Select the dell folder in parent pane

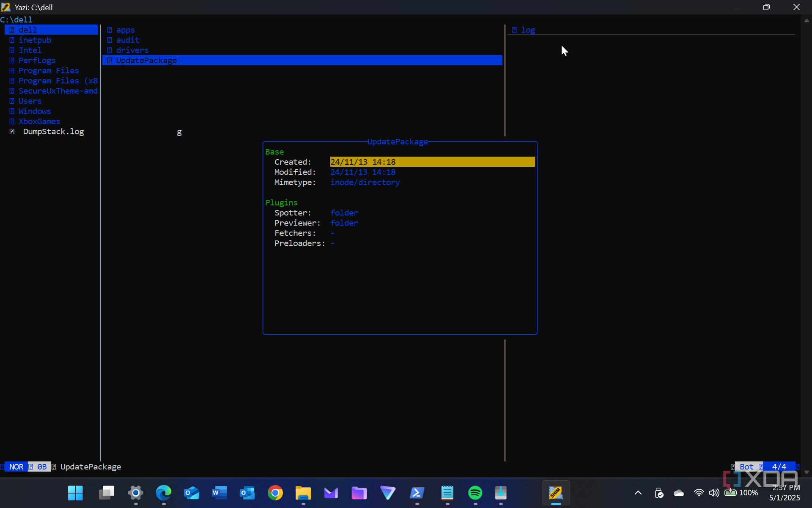click(x=51, y=30)
